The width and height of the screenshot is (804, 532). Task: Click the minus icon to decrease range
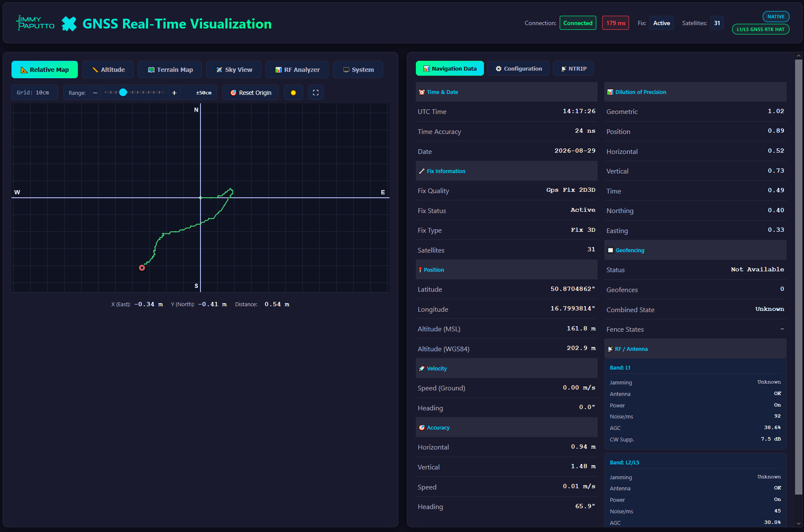tap(95, 93)
